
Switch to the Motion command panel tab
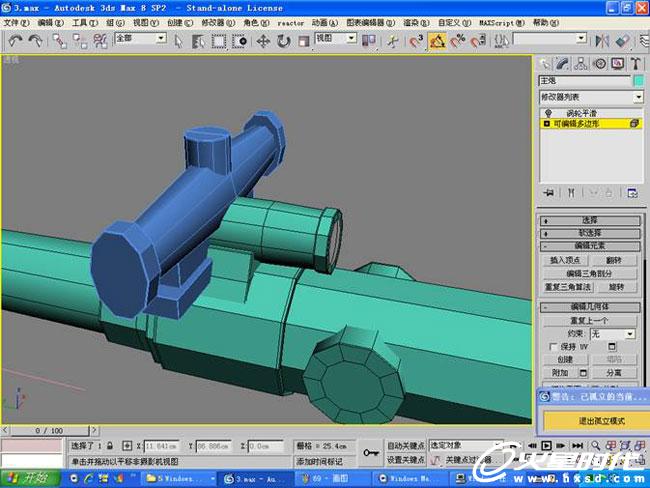tap(599, 64)
